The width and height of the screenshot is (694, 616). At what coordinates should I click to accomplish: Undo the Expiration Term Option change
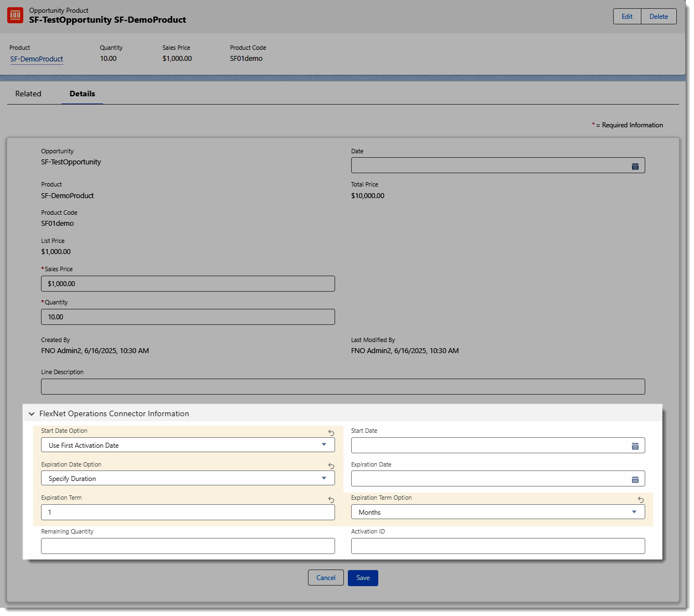640,500
